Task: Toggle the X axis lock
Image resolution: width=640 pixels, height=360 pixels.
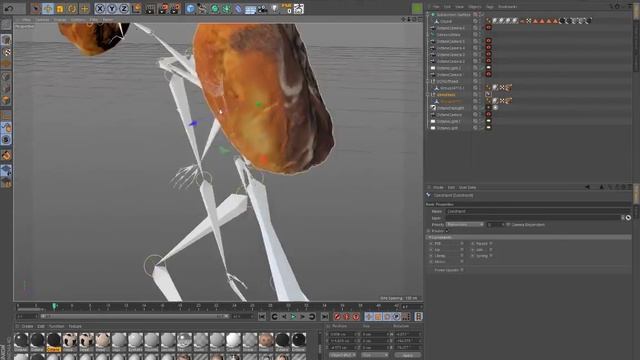Action: click(x=100, y=9)
